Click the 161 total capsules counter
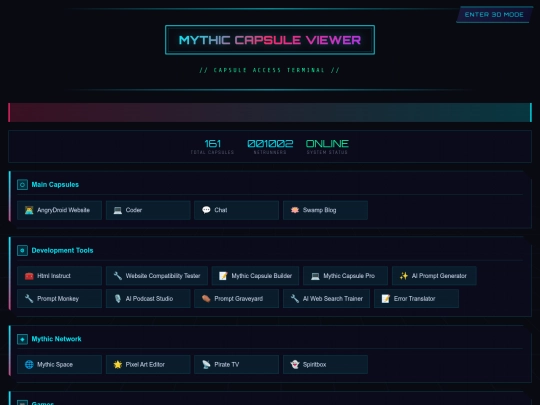The image size is (540, 405). [212, 146]
